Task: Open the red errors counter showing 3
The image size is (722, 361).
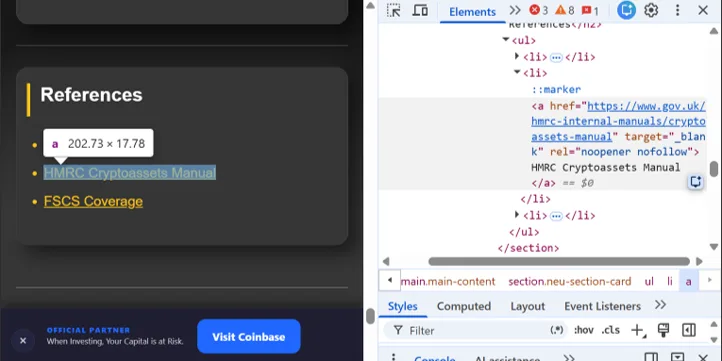Action: [539, 10]
